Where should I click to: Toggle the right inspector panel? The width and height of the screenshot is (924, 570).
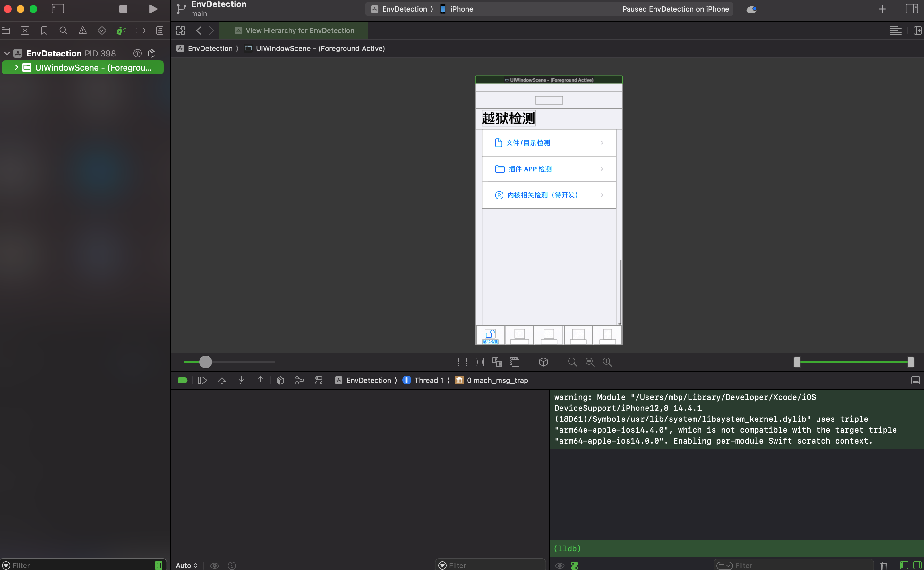(x=912, y=9)
